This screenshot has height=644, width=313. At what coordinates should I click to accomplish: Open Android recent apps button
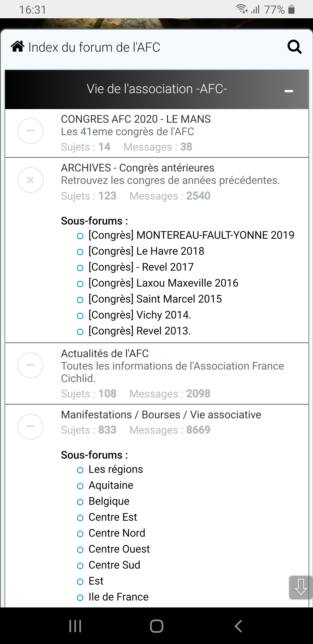[75, 626]
